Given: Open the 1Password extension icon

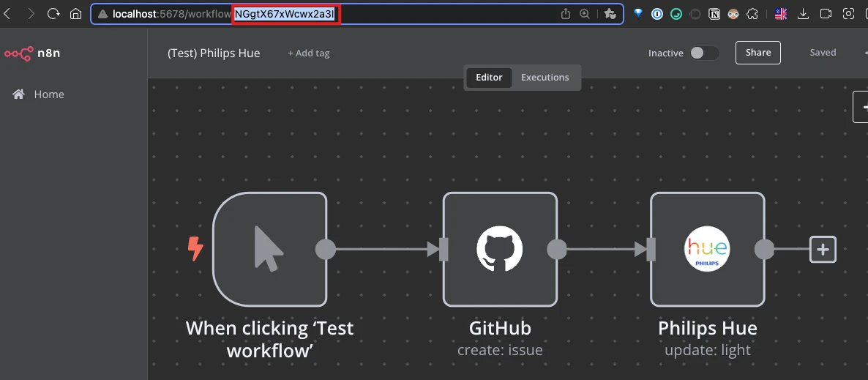Looking at the screenshot, I should 657,15.
